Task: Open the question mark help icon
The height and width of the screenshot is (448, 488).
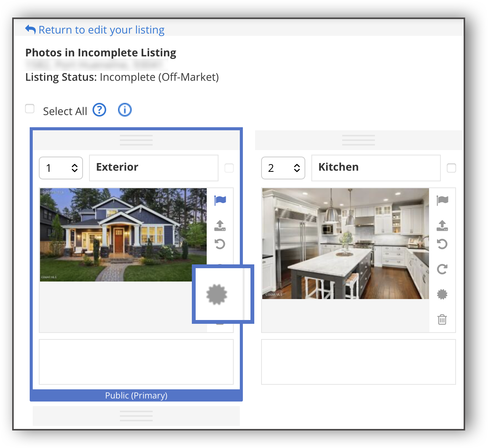Action: coord(100,110)
